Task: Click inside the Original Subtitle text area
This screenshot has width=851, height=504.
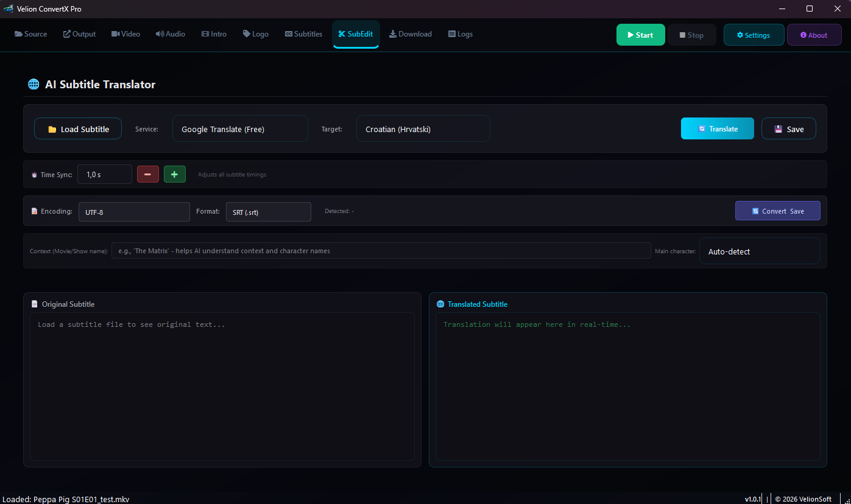Action: coord(222,387)
